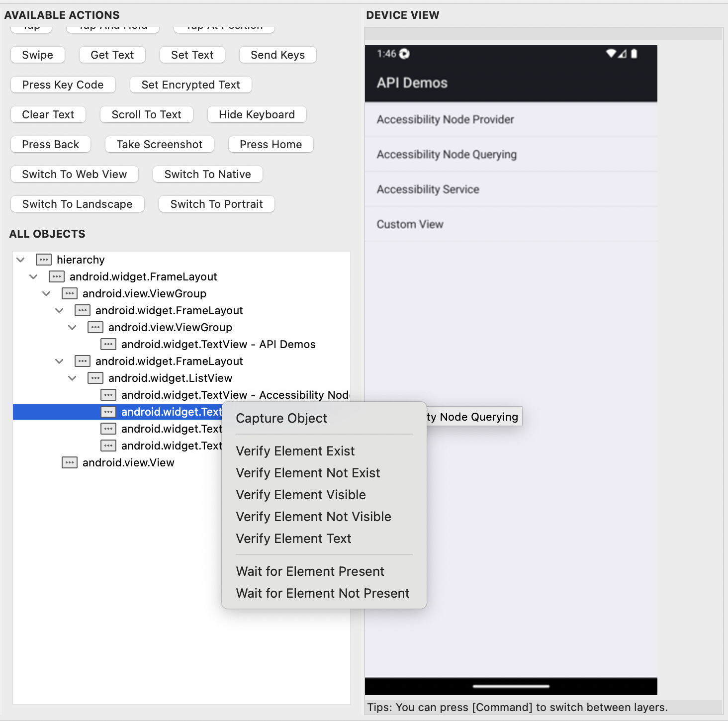The height and width of the screenshot is (721, 728).
Task: Click Take Screenshot button
Action: pyautogui.click(x=160, y=144)
